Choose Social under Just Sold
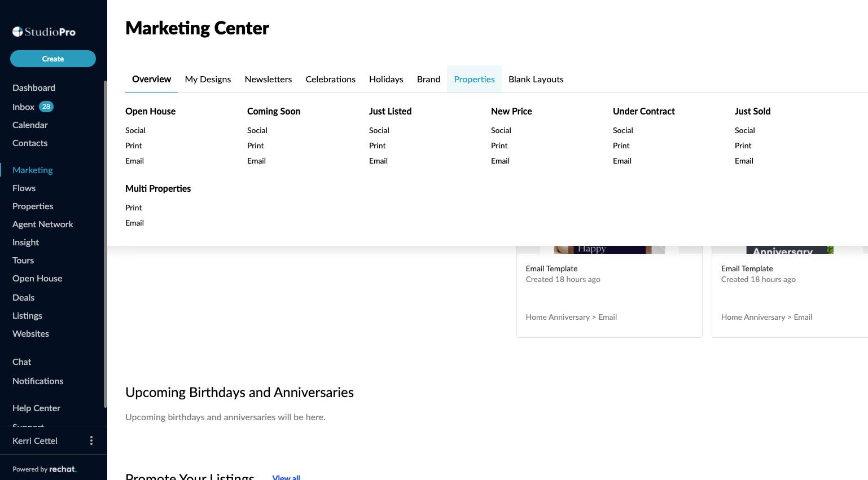Screen dimensions: 868x480 coord(745,130)
